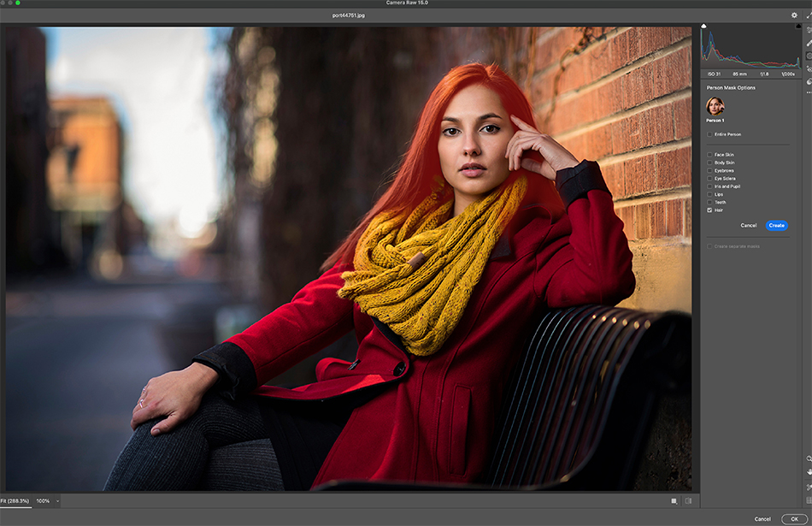Select the Person 1 face thumbnail
The width and height of the screenshot is (812, 526).
[715, 106]
